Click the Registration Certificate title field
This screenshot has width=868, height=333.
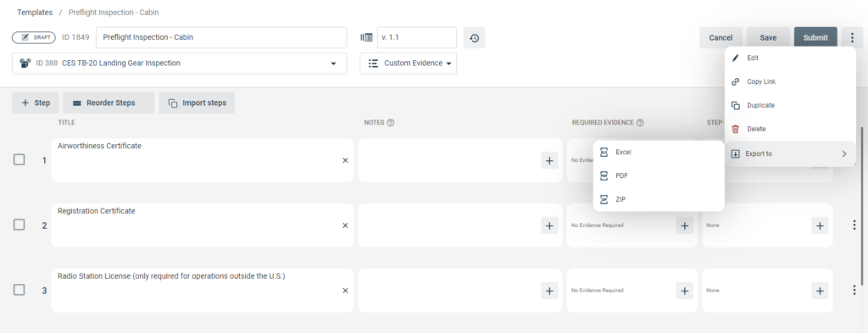[x=203, y=225]
